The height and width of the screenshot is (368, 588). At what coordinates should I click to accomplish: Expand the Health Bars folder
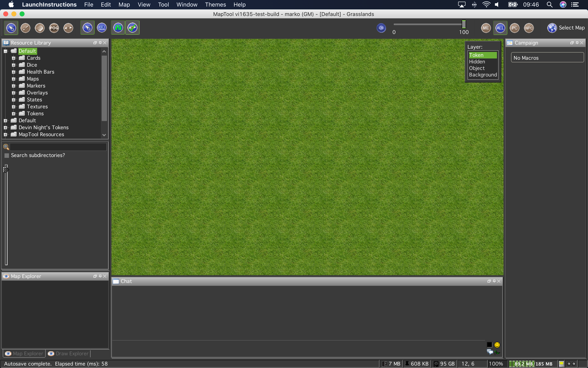(14, 72)
